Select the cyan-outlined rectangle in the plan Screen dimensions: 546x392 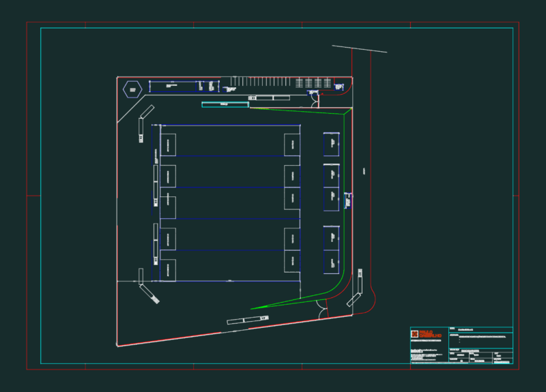[225, 104]
